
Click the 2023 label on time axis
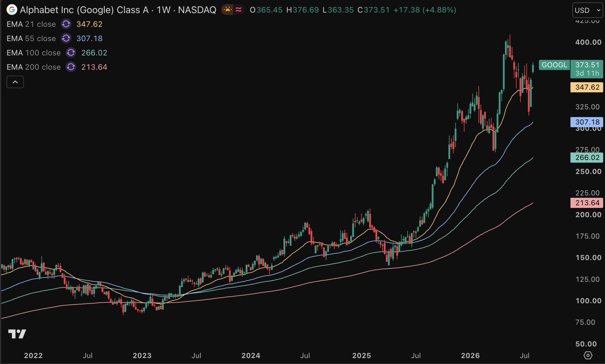(x=142, y=356)
